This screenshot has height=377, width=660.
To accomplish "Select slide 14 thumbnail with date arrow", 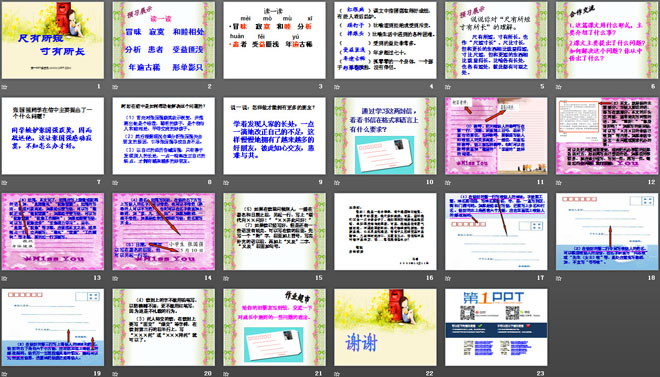I will tap(164, 231).
